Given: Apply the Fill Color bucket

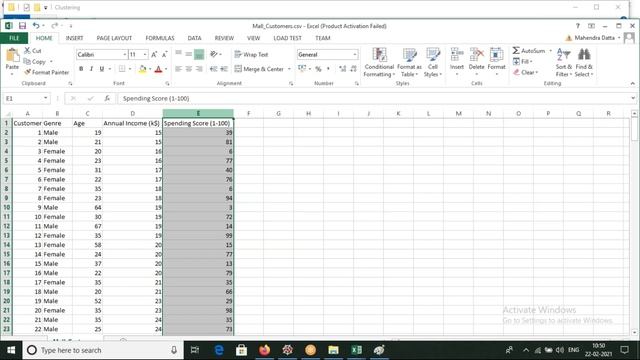Looking at the screenshot, I should [x=142, y=69].
